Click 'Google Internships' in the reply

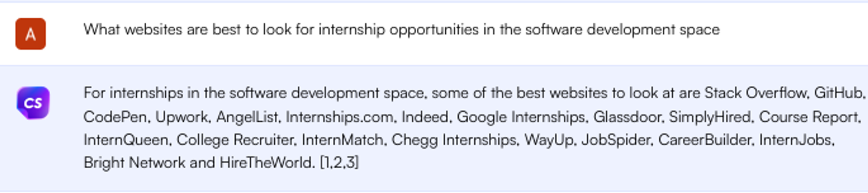point(521,117)
